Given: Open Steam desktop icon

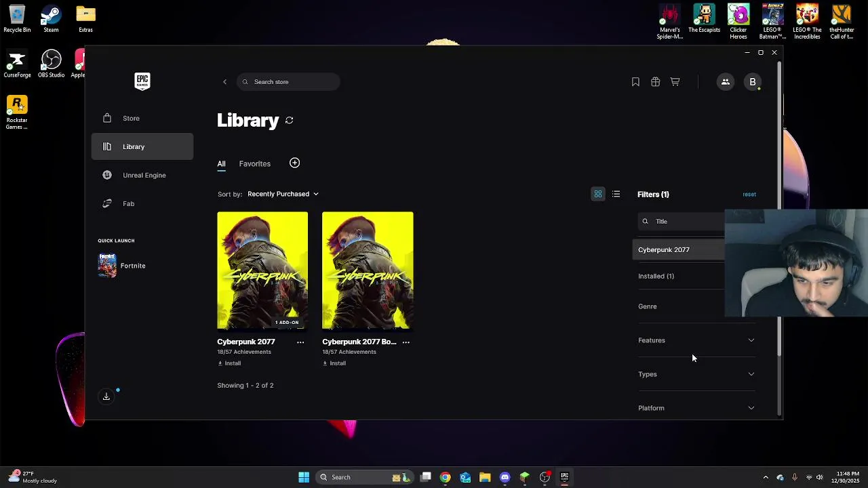Looking at the screenshot, I should tap(51, 19).
